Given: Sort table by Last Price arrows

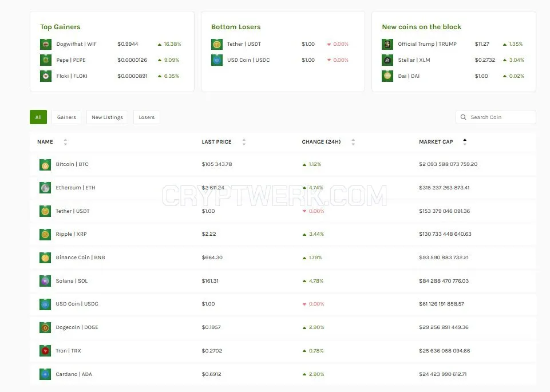Looking at the screenshot, I should coord(244,142).
